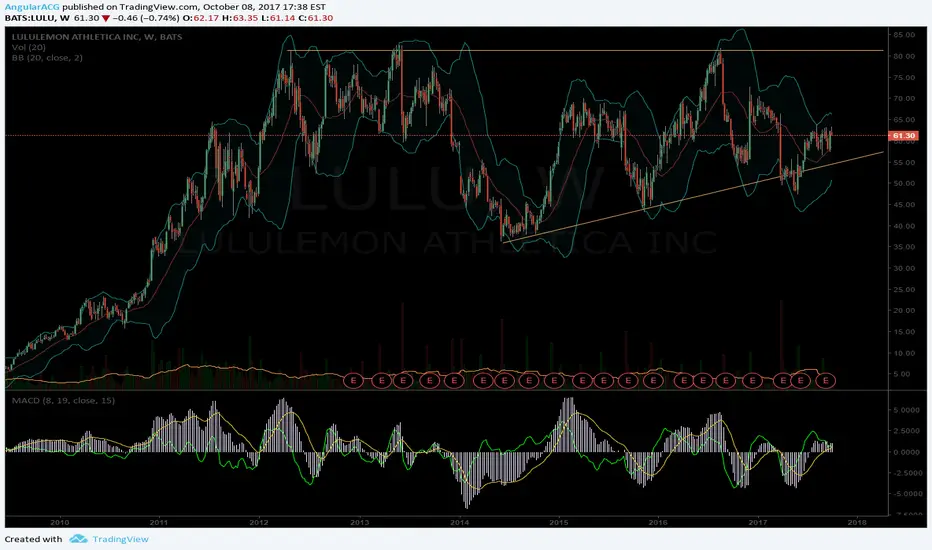
Task: Click the 75.00 price axis label
Action: pyautogui.click(x=903, y=78)
